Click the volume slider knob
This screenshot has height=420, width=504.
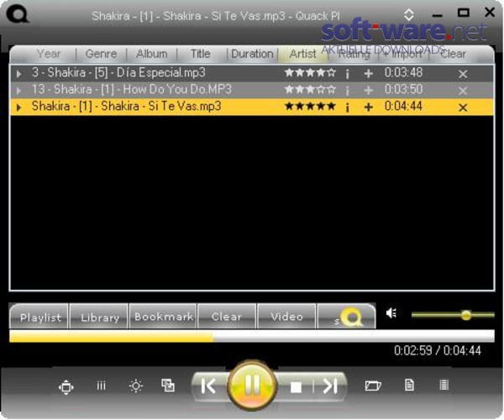465,315
